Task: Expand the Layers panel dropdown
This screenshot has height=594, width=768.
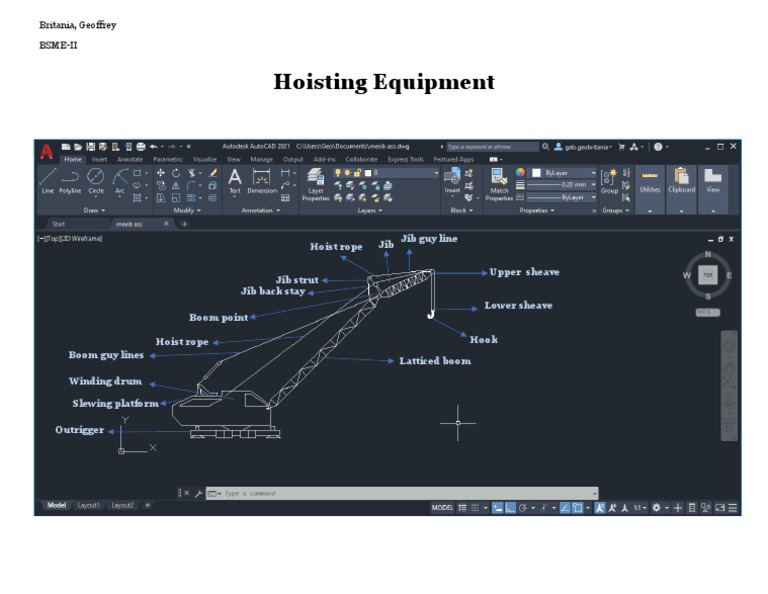Action: [x=370, y=210]
